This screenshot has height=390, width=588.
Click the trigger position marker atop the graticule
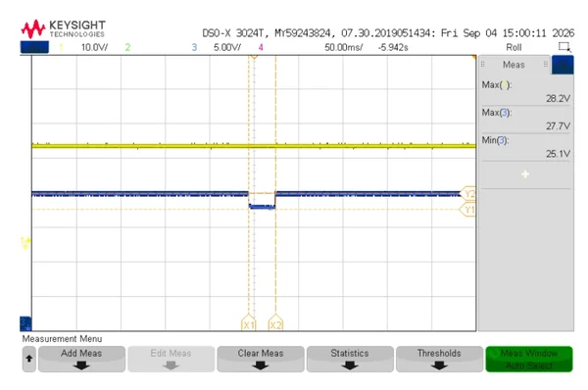(254, 57)
